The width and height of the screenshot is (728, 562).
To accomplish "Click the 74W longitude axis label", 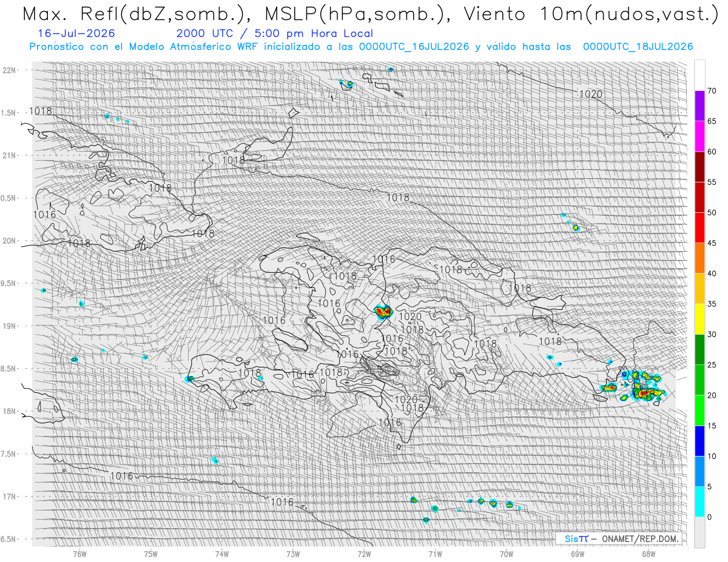I will [221, 554].
